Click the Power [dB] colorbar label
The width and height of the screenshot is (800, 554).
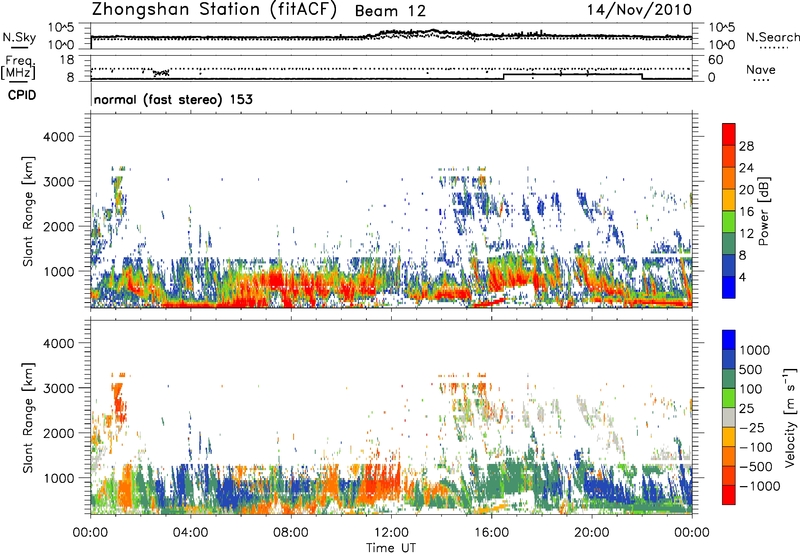click(x=763, y=211)
